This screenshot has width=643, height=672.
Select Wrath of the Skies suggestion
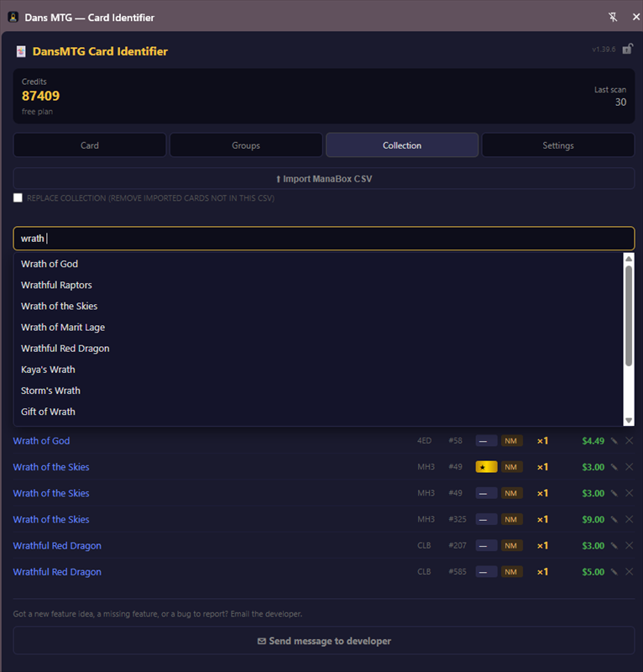(x=318, y=306)
